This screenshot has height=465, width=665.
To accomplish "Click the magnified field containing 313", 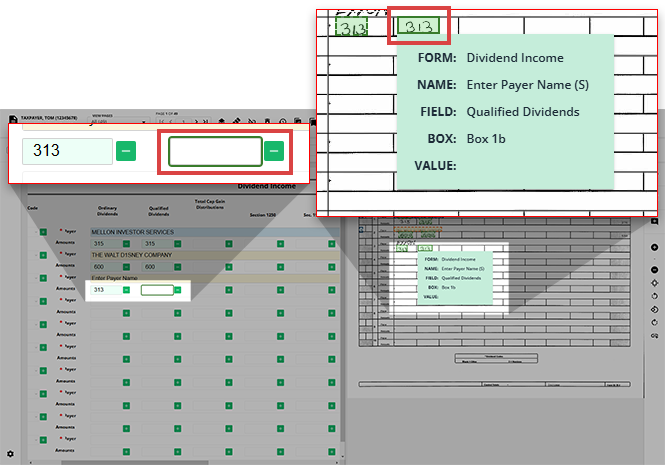I will point(67,151).
